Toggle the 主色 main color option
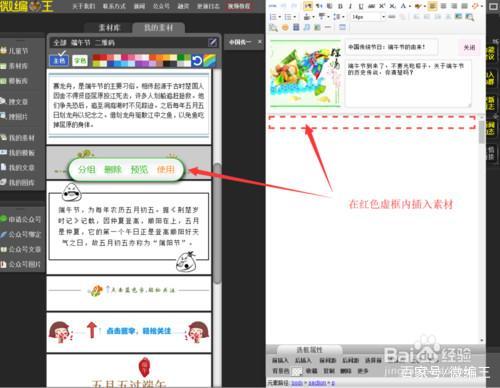Screen dimensions: 500x388 [x=59, y=60]
